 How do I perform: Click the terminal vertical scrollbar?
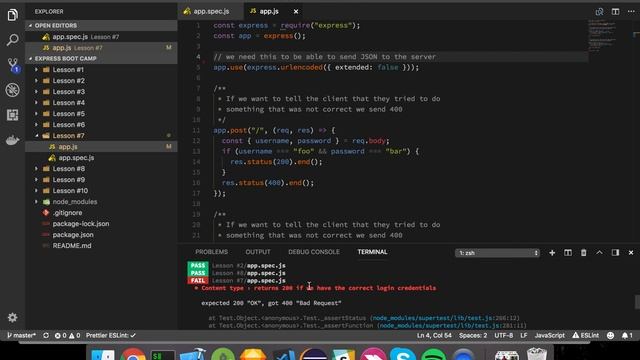click(637, 302)
